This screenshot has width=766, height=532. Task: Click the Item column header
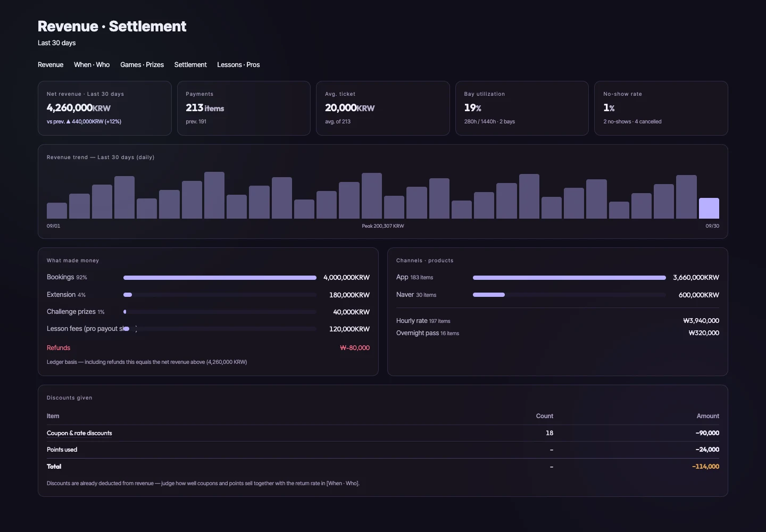coord(53,416)
